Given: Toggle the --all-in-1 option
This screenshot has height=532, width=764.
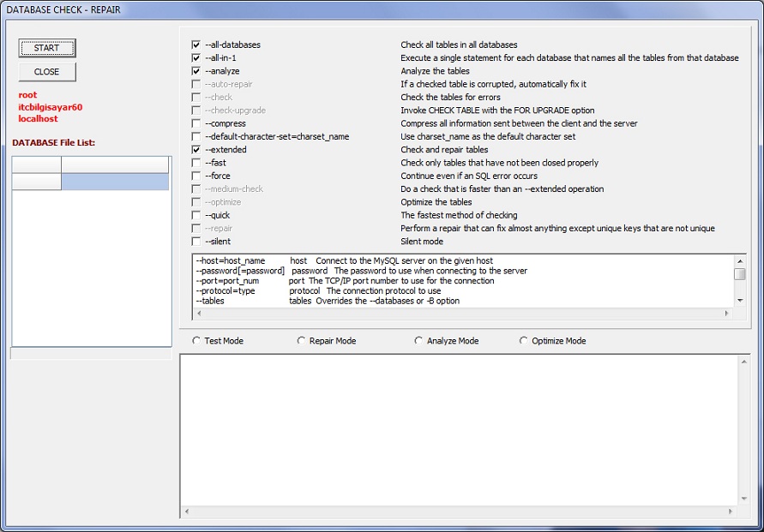Looking at the screenshot, I should tap(196, 58).
